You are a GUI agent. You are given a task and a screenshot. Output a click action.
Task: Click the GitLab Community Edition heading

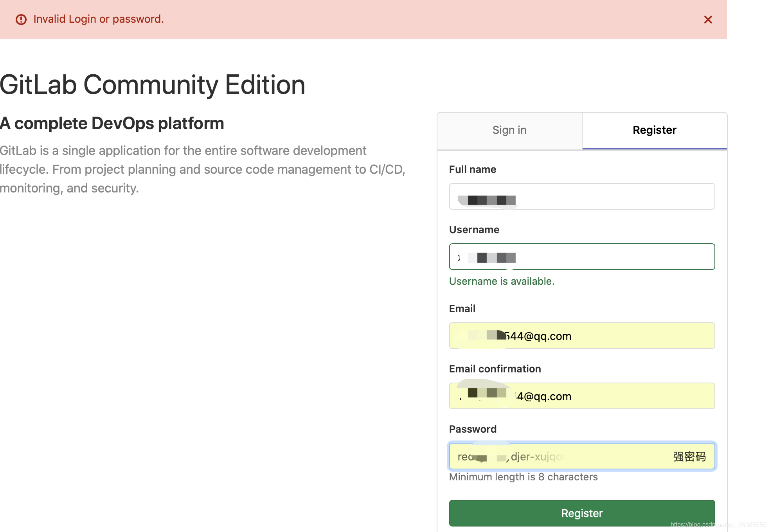pos(152,85)
